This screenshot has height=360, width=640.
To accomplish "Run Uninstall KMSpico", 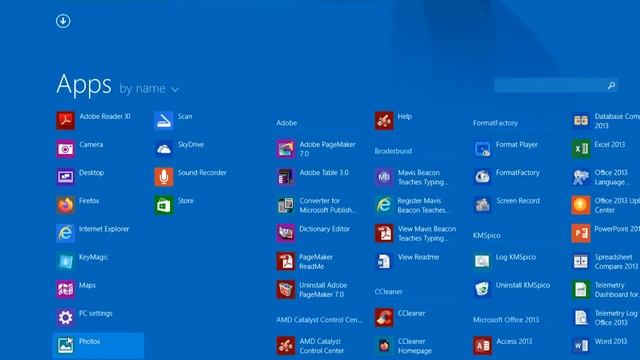I will click(512, 289).
